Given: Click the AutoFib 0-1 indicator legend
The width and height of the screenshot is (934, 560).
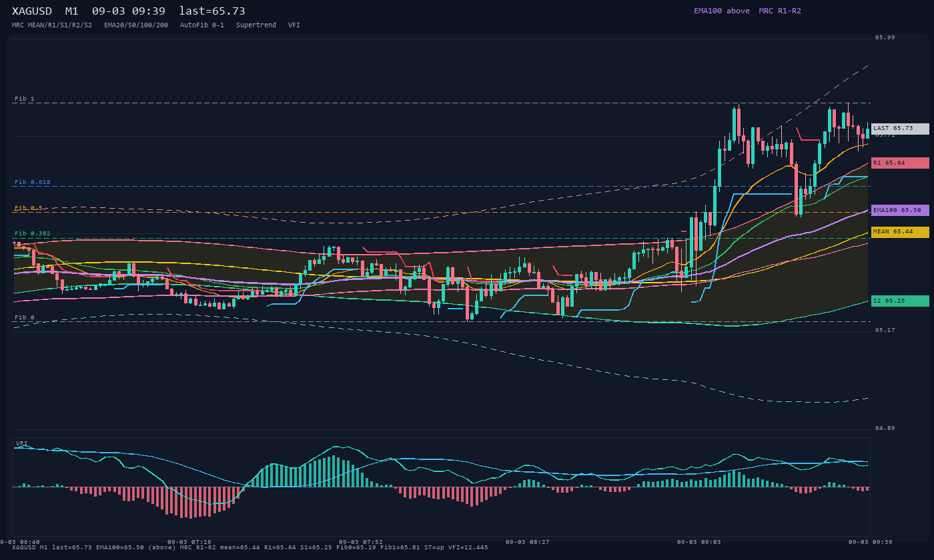Looking at the screenshot, I should [202, 25].
